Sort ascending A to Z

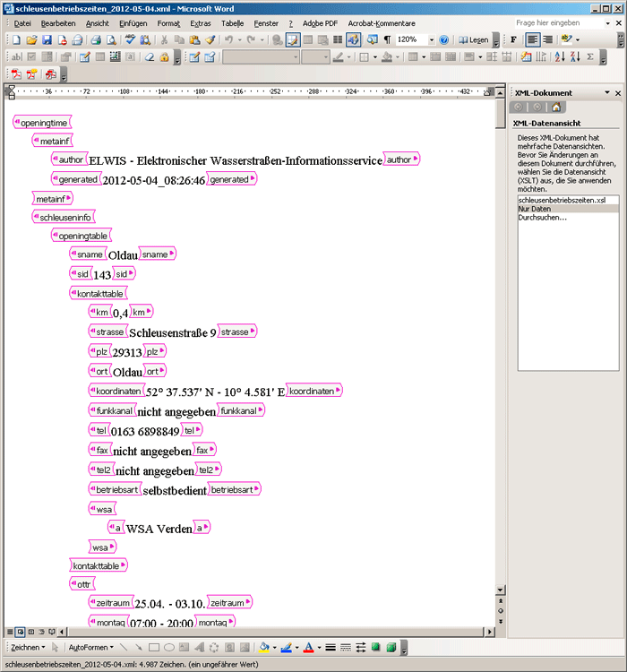(560, 57)
